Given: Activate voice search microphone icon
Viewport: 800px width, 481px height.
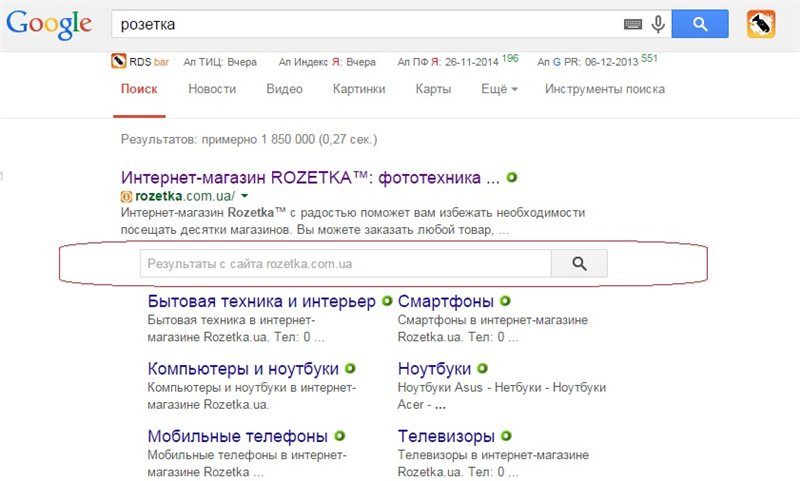Looking at the screenshot, I should 658,22.
